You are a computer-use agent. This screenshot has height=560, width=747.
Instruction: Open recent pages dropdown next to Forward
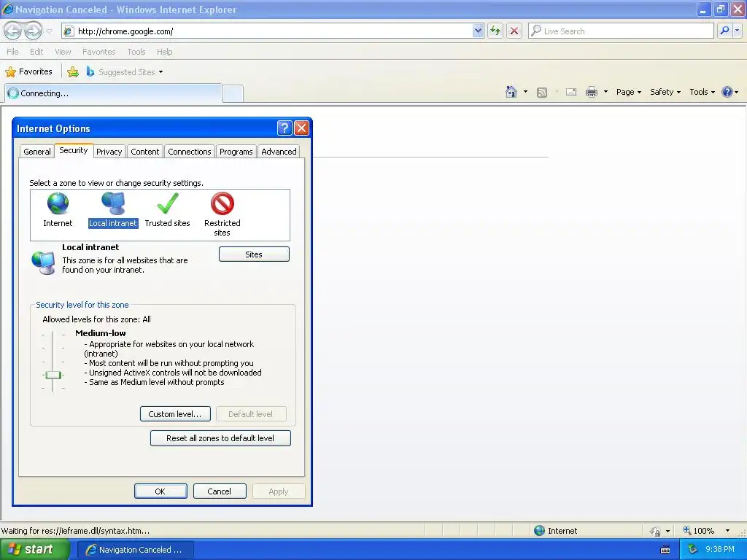(49, 31)
